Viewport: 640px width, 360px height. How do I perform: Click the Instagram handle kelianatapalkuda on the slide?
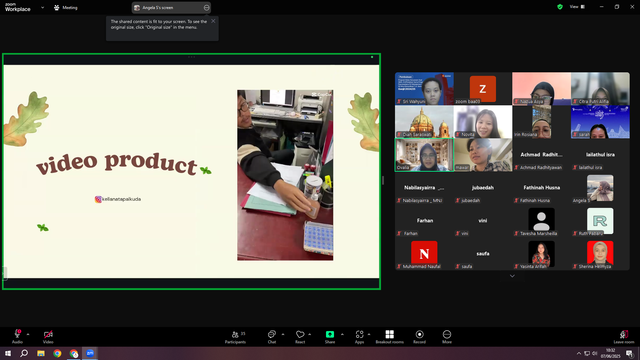(x=118, y=199)
